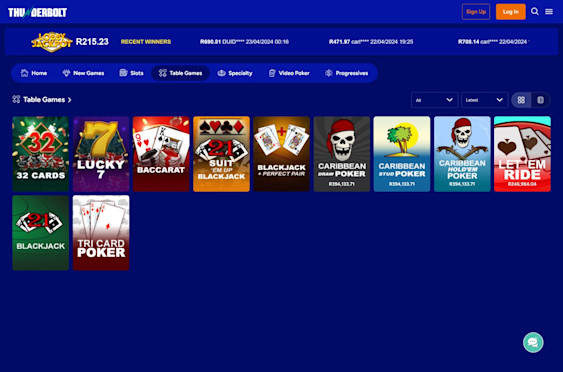Image resolution: width=563 pixels, height=372 pixels.
Task: Open the green Blackjack game
Action: pos(41,233)
